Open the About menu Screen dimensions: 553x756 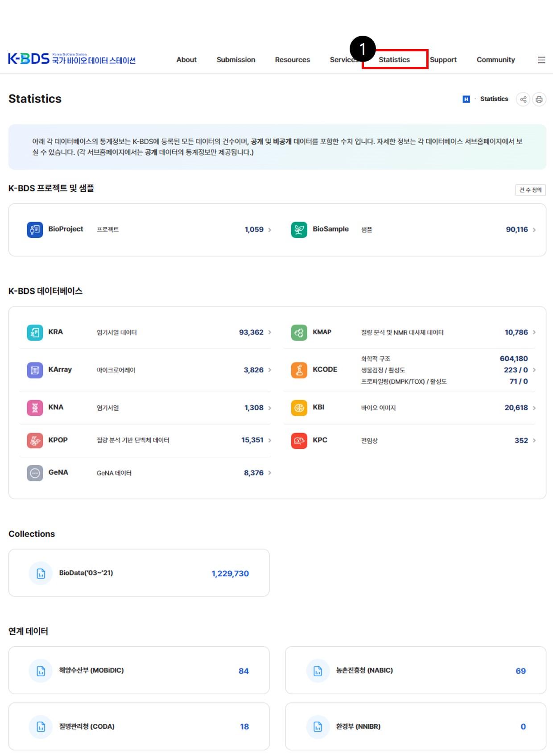click(x=186, y=60)
